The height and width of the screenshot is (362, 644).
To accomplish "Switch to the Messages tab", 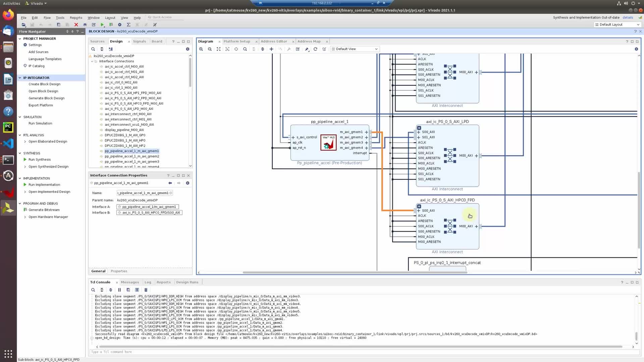I will point(130,282).
